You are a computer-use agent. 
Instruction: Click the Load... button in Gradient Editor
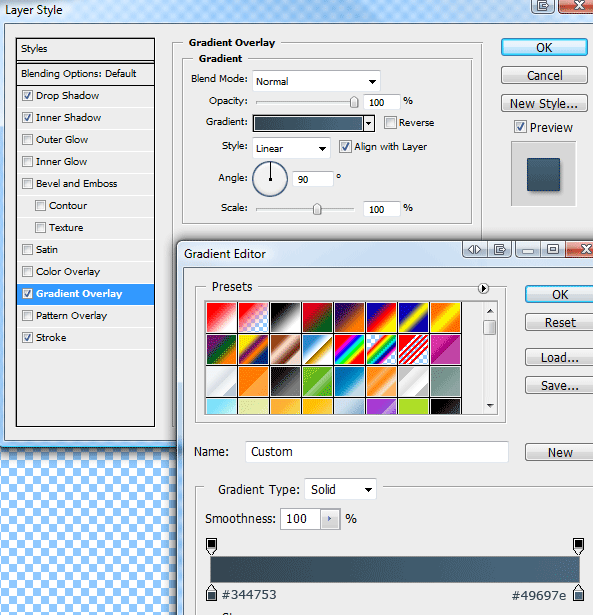[560, 358]
